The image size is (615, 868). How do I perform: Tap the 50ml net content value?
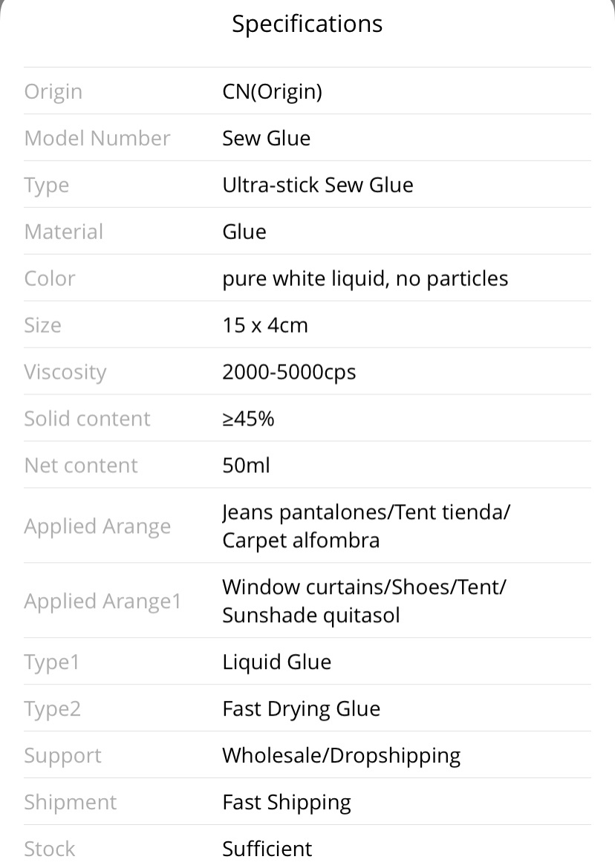(x=247, y=466)
